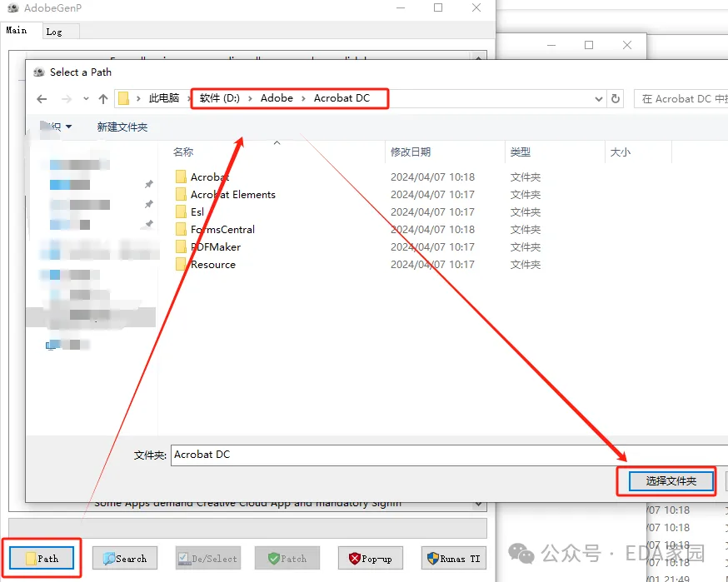Click 选择文件夹 to confirm folder selection
Image resolution: width=728 pixels, height=582 pixels.
(x=671, y=480)
